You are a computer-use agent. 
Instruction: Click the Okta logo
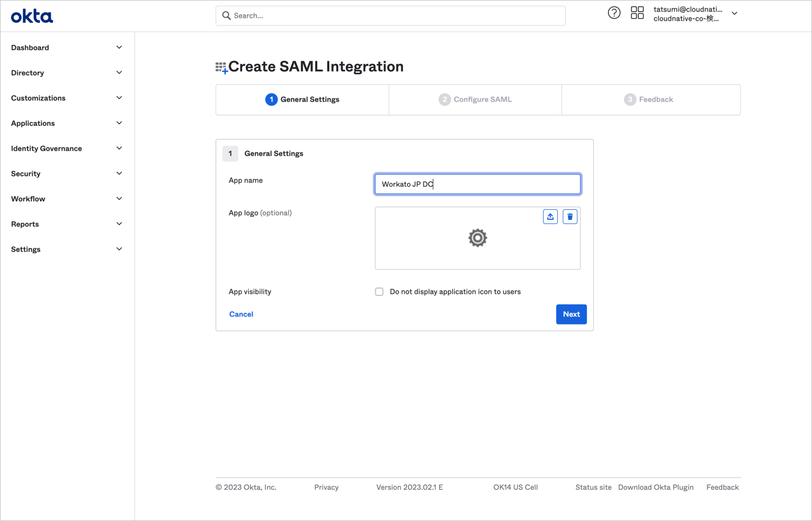[x=32, y=15]
